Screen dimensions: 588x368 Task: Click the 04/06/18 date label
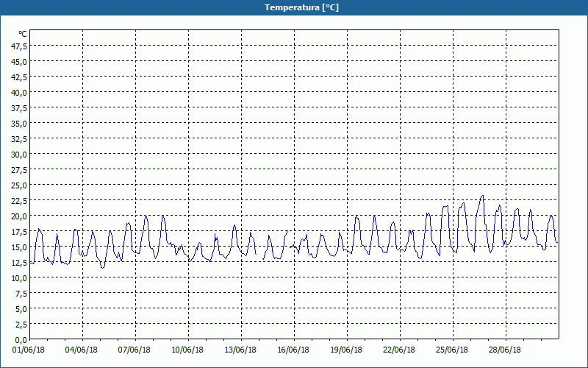pyautogui.click(x=82, y=350)
